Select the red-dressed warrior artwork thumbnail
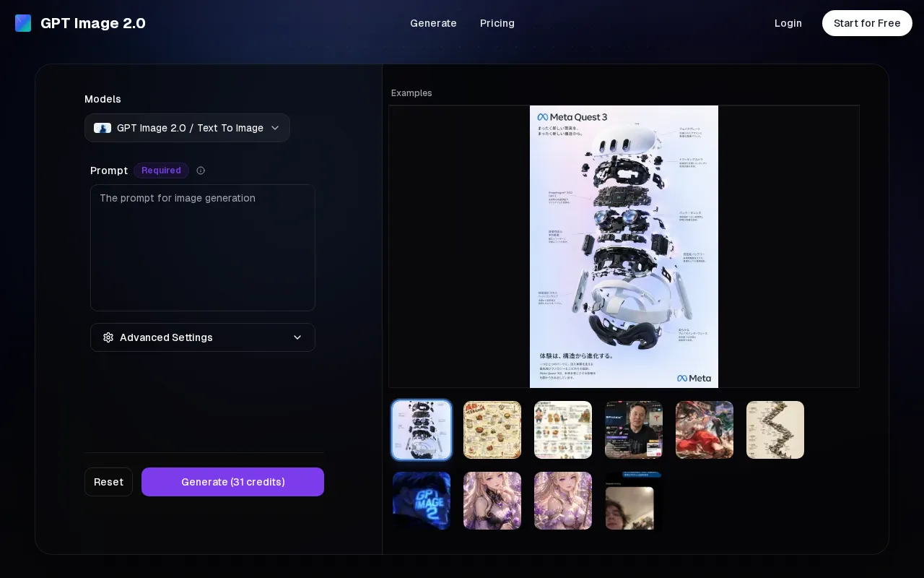924x578 pixels. [x=705, y=430]
